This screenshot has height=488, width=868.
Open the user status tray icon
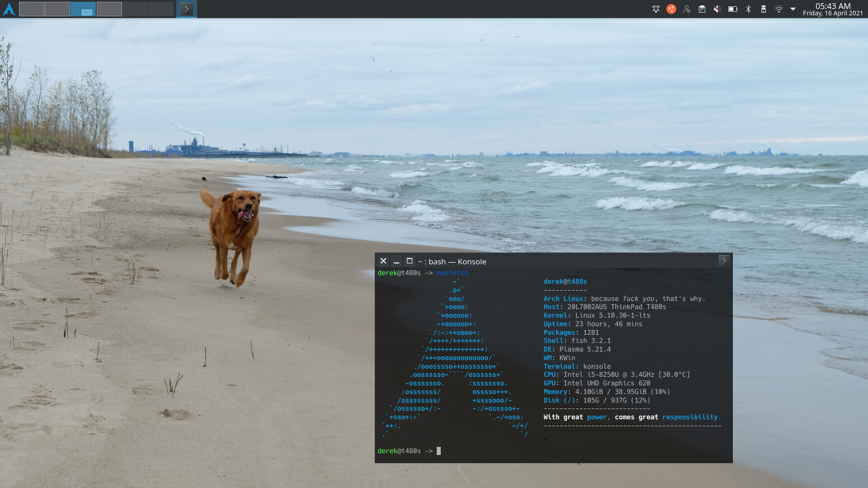(687, 9)
